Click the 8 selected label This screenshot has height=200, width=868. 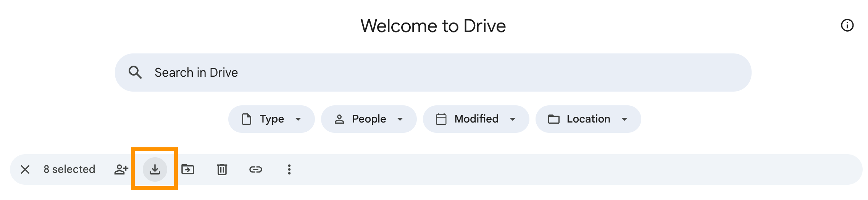pyautogui.click(x=69, y=169)
